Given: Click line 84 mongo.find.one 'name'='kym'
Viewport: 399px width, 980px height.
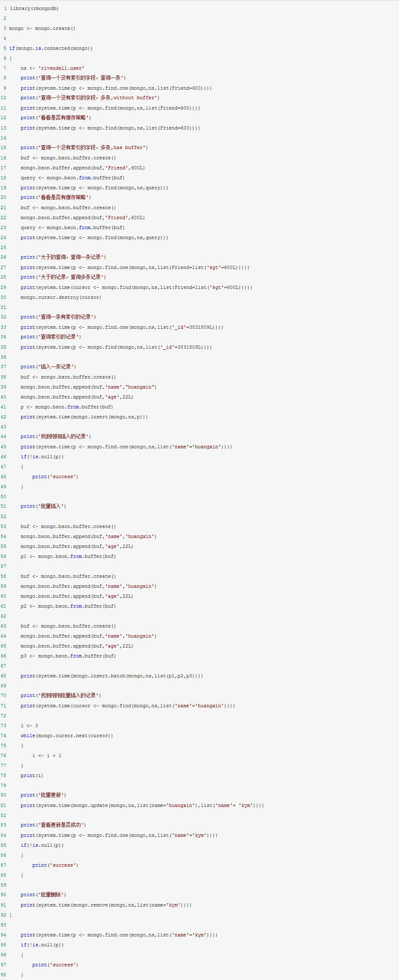Looking at the screenshot, I should tap(119, 835).
